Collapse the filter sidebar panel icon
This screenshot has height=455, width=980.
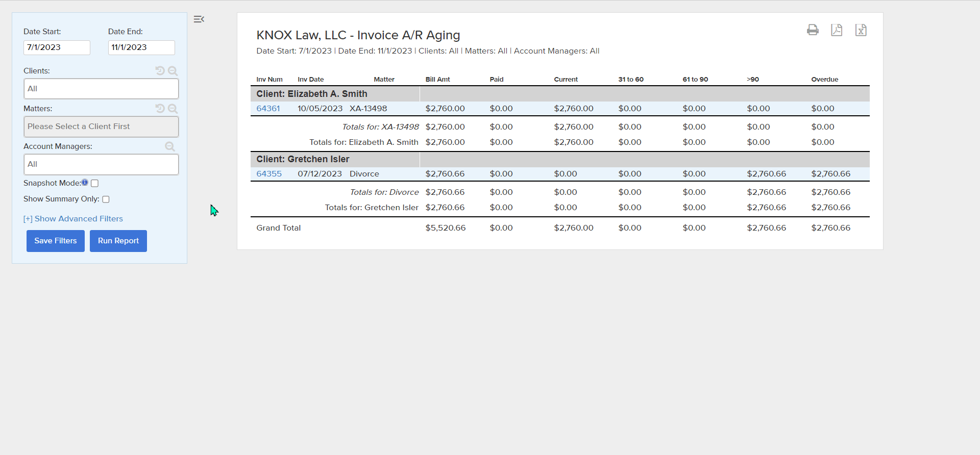pyautogui.click(x=199, y=19)
